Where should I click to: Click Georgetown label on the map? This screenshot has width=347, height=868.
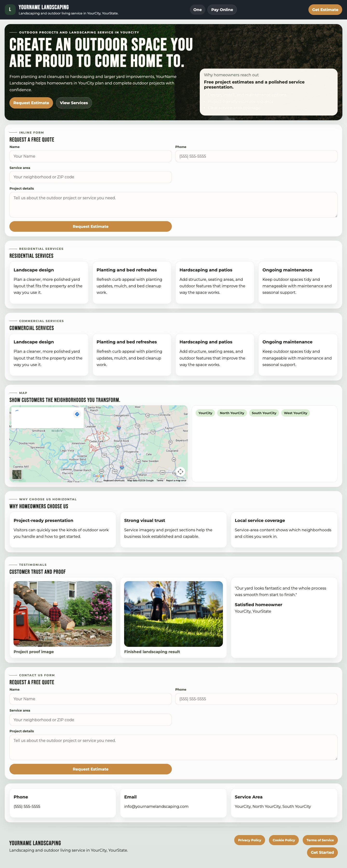tap(121, 415)
